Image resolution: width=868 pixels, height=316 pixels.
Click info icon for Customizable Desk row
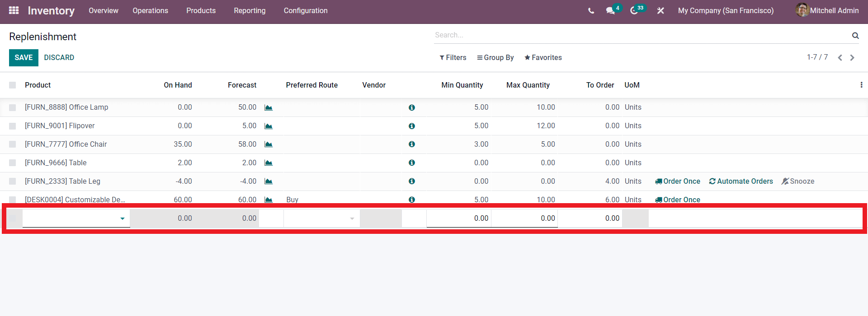coord(412,200)
